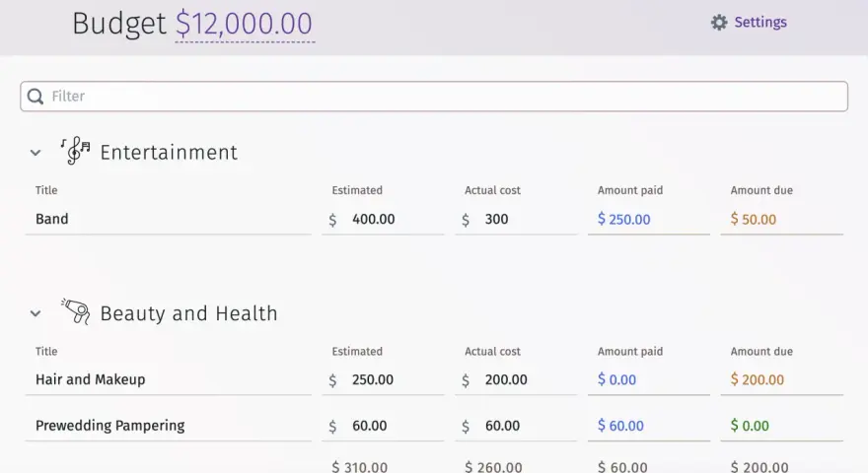
Task: Edit the $12,000.00 total budget amount
Action: (245, 24)
